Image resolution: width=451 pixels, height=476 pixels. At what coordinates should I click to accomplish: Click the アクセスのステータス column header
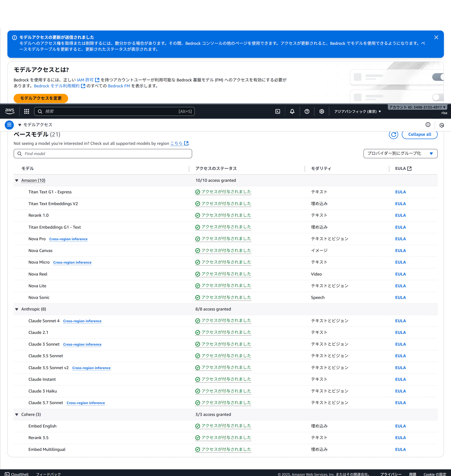216,168
